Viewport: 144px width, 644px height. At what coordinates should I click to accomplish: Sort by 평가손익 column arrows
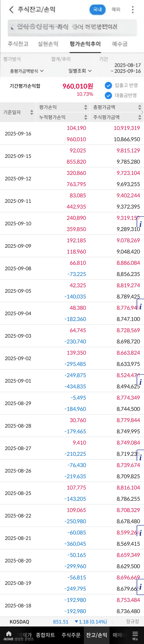coord(86,107)
